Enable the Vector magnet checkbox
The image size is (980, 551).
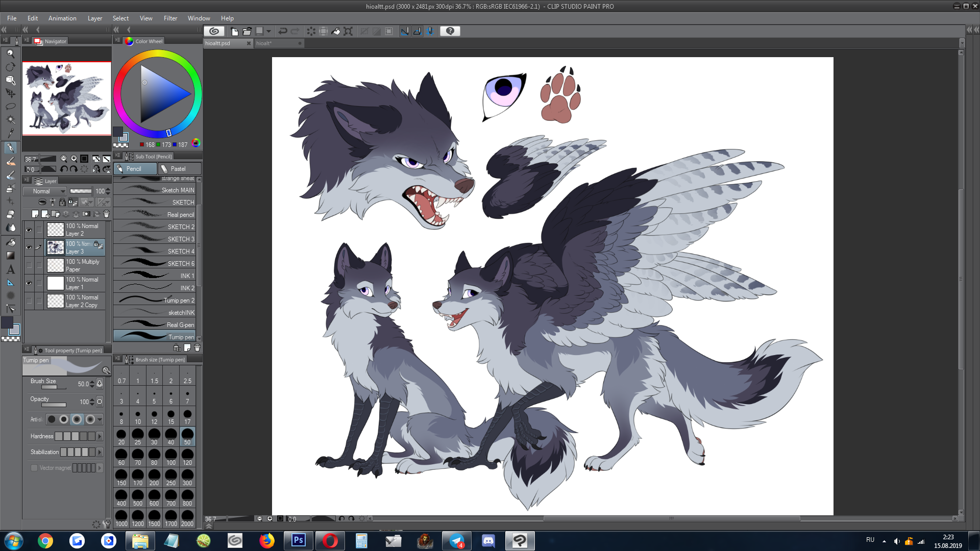34,468
